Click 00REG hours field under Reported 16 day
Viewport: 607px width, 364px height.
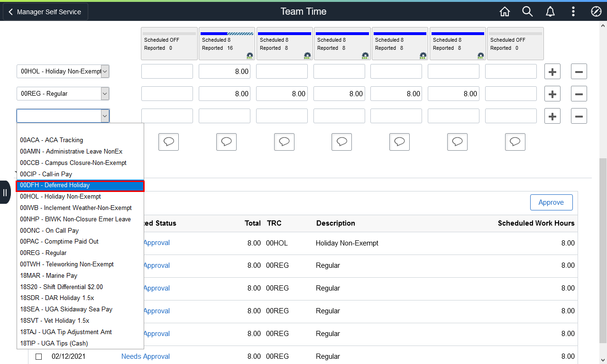coord(224,94)
